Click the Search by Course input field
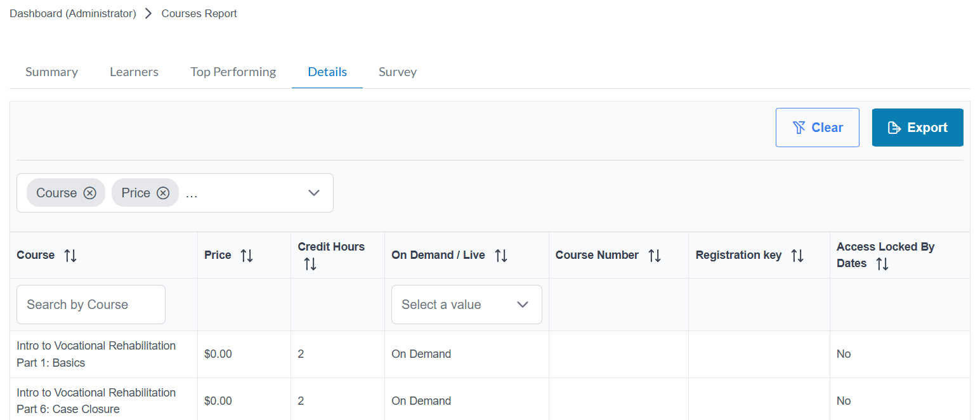This screenshot has width=980, height=420. coord(90,305)
